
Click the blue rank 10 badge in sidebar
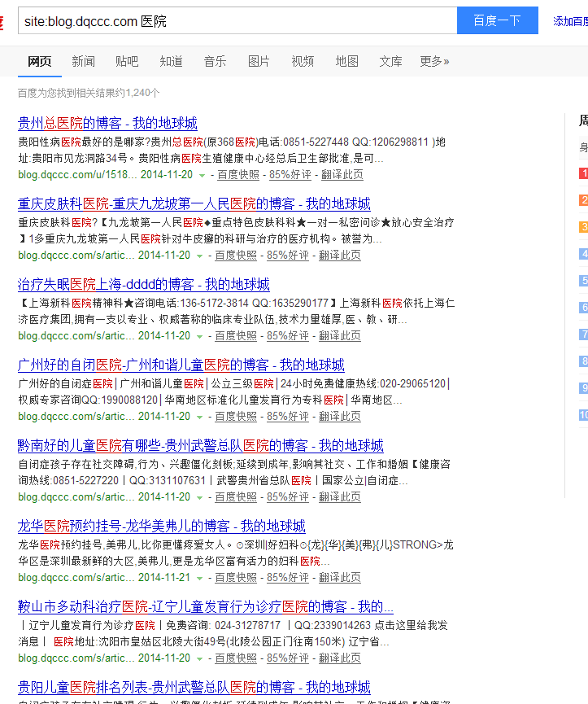click(583, 415)
